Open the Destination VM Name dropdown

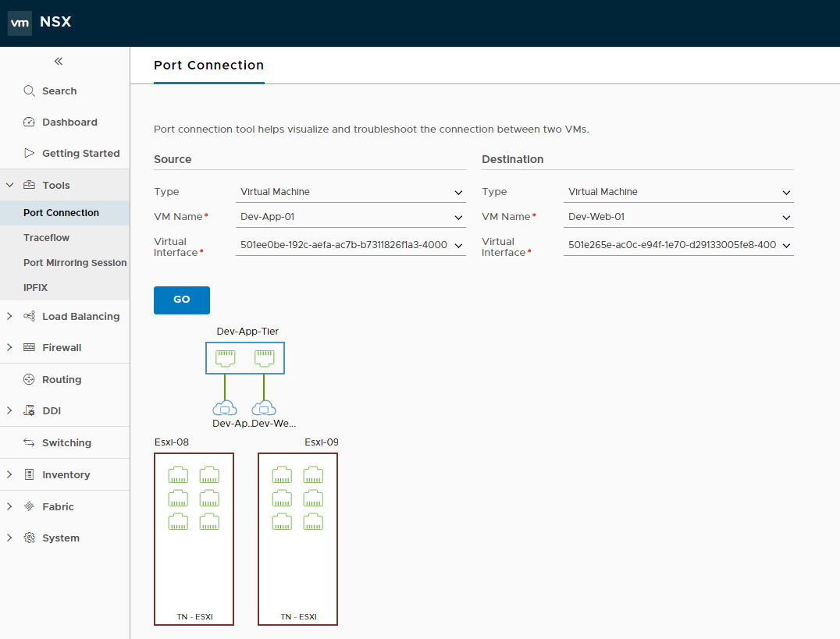click(x=678, y=217)
